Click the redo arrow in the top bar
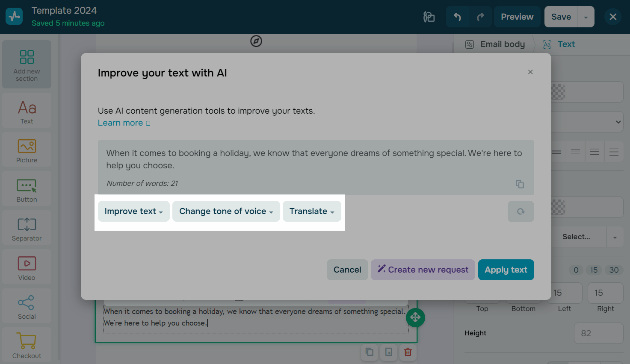 point(480,17)
